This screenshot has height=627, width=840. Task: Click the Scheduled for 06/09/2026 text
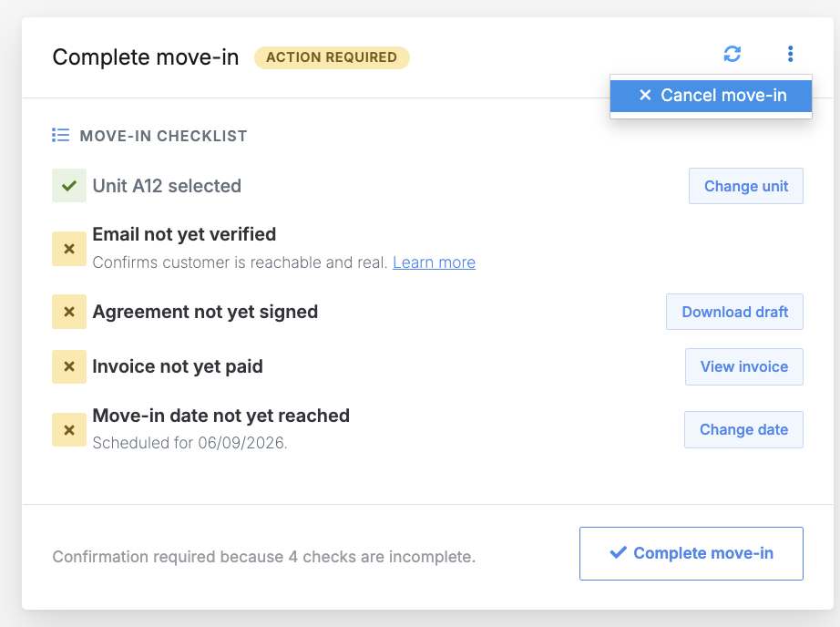[190, 443]
